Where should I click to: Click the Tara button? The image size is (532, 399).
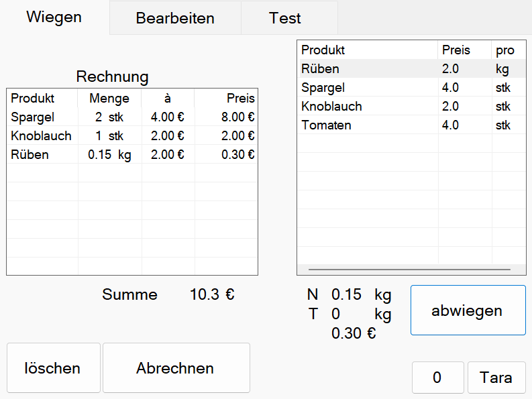point(496,378)
